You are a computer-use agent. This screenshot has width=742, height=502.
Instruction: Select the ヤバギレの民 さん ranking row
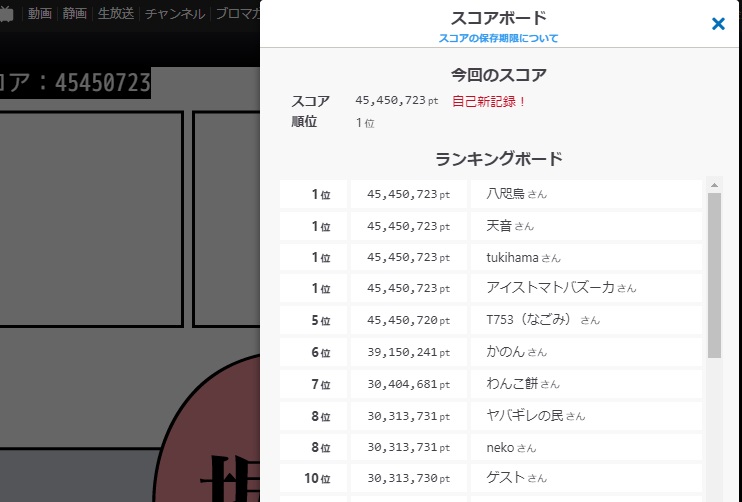click(491, 416)
